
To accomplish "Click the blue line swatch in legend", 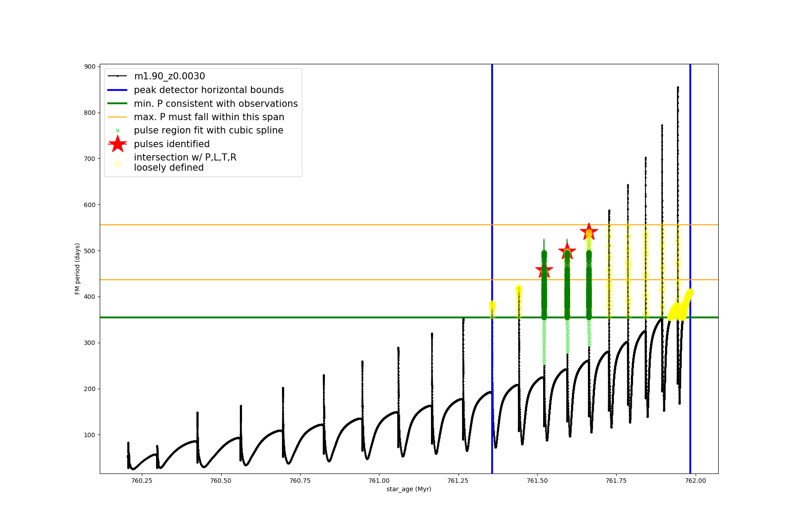I will 117,90.
